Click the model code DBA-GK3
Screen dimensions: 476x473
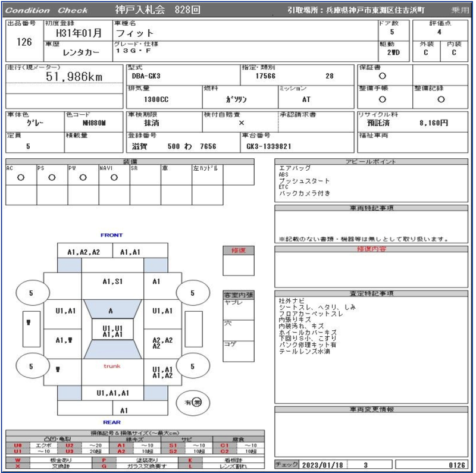tap(146, 76)
